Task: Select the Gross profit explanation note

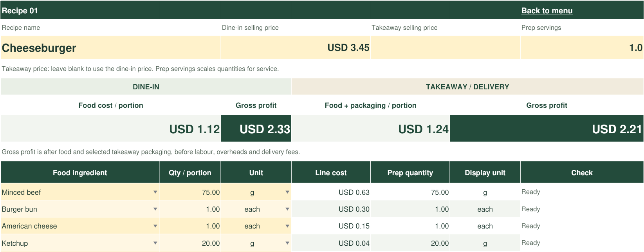Action: click(x=151, y=152)
